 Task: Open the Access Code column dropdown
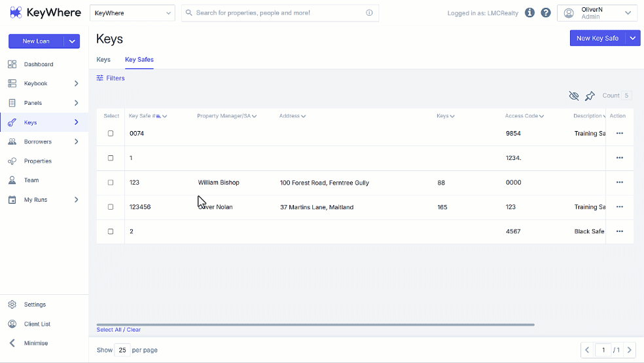pos(542,117)
